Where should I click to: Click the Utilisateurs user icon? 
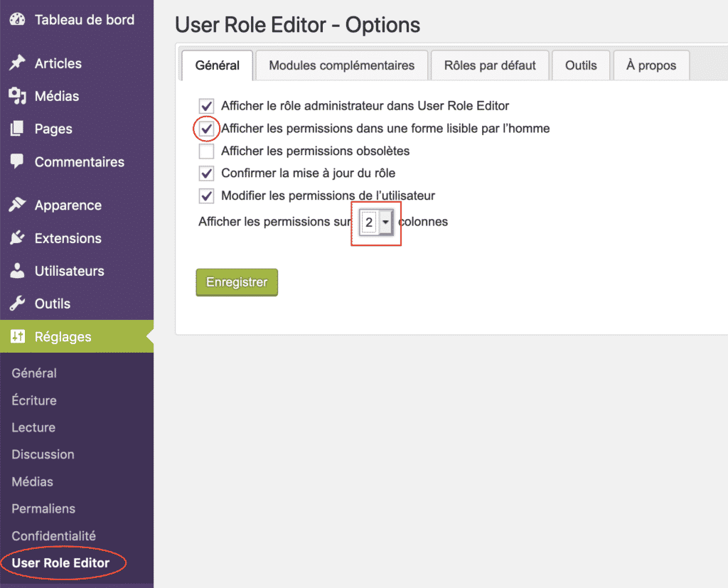pyautogui.click(x=17, y=271)
